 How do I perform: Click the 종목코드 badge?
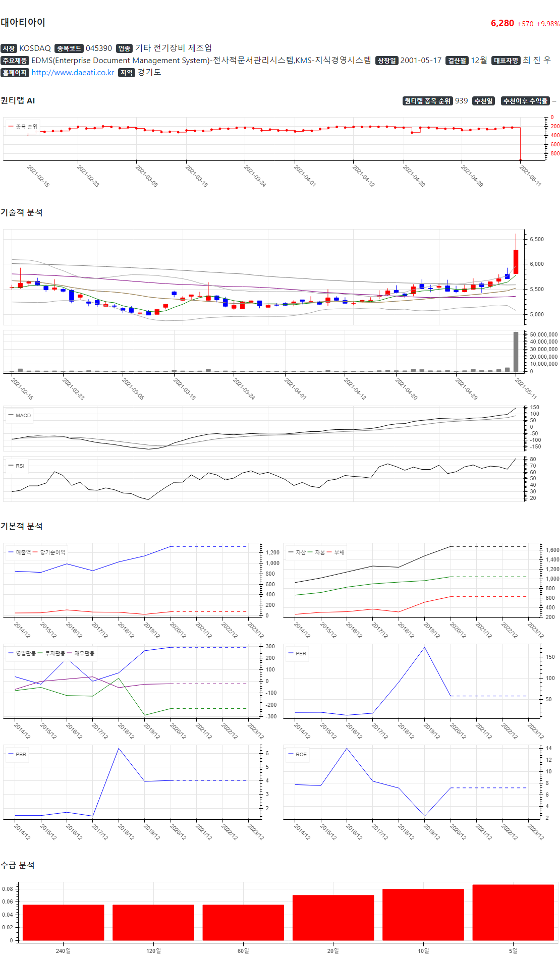[69, 48]
